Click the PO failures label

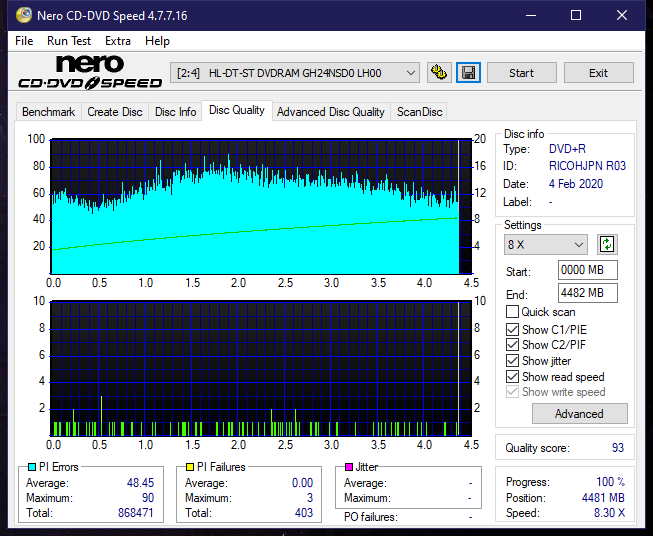(371, 517)
